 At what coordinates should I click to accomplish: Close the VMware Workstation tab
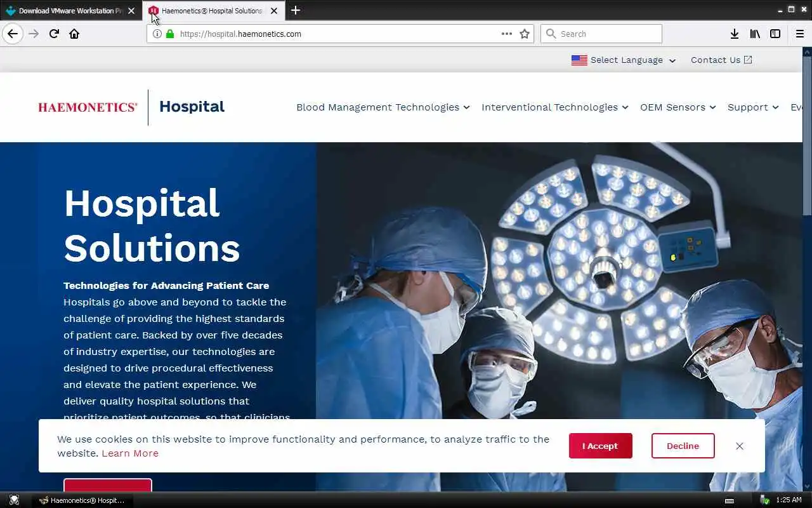(131, 11)
